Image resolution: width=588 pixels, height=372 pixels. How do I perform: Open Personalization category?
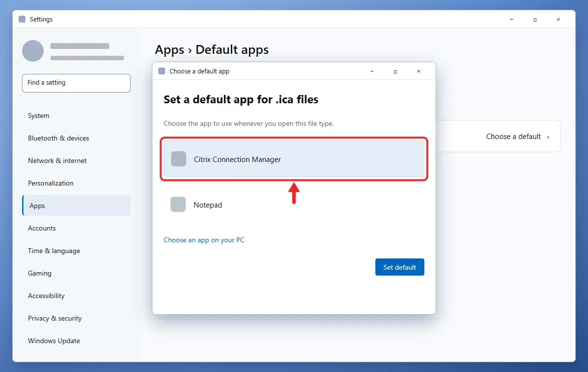tap(76, 184)
